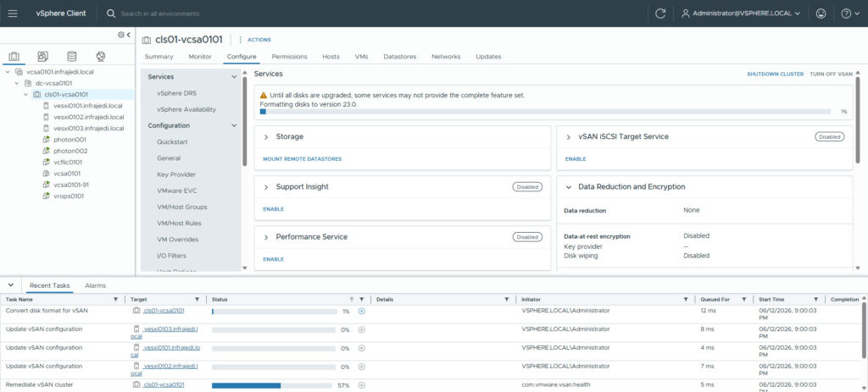Open the Permissions tab
The height and width of the screenshot is (392, 868).
tap(290, 57)
